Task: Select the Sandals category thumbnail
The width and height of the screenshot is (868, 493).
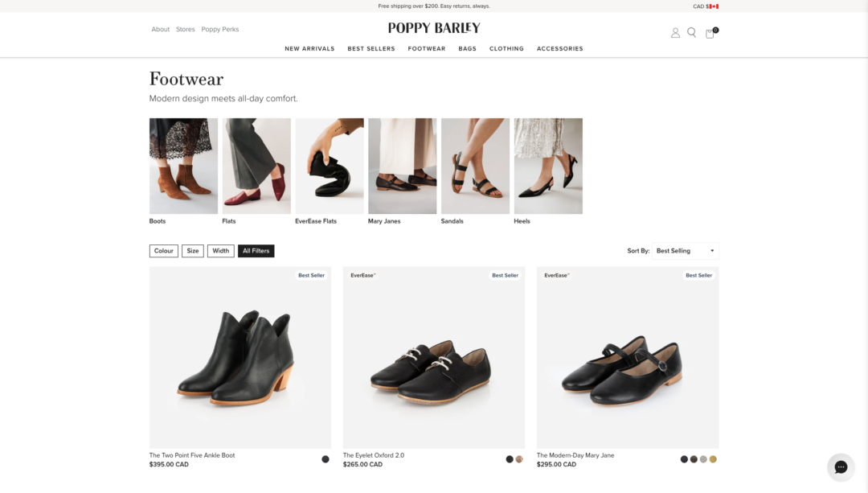Action: click(475, 166)
